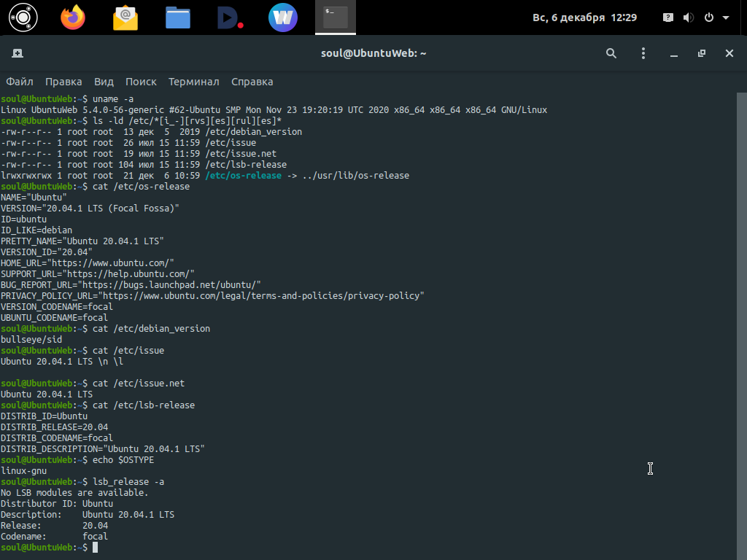Open the Вид menu
Image resolution: width=747 pixels, height=560 pixels.
[x=104, y=82]
